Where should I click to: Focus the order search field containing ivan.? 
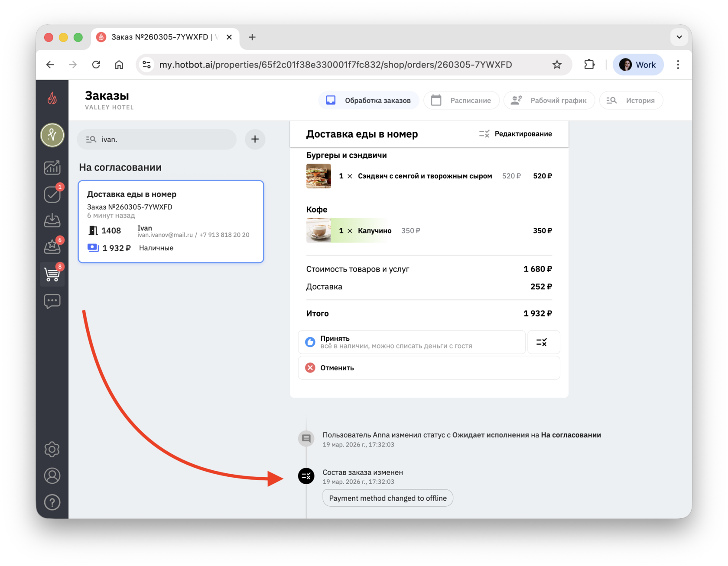coord(157,139)
